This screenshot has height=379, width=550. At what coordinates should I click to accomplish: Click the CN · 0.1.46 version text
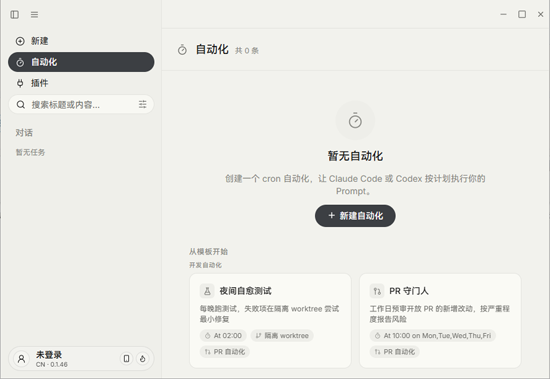pos(52,365)
